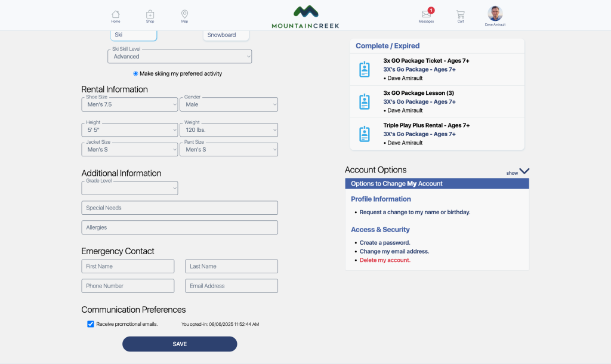Uncheck Receive promotional emails checkbox
This screenshot has height=364, width=611.
point(91,324)
